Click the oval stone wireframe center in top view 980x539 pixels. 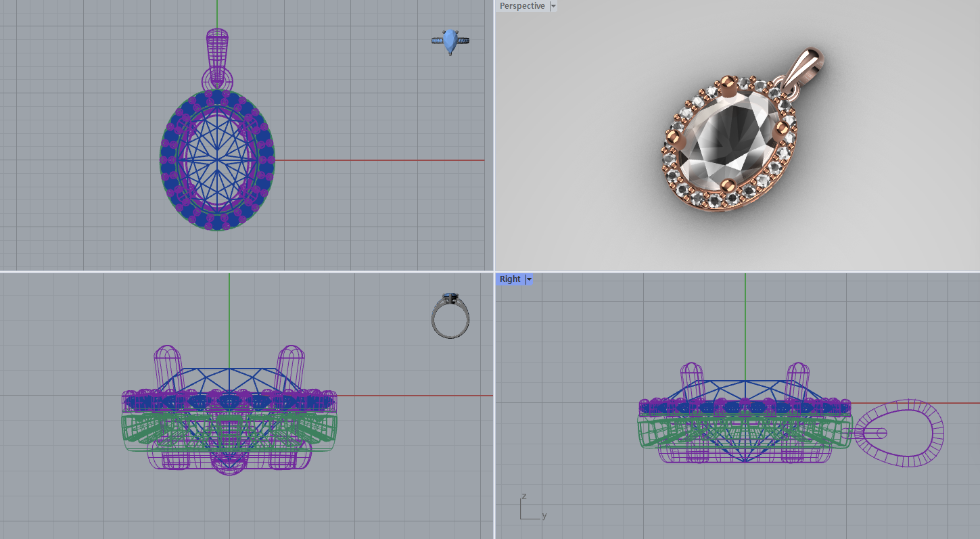[x=218, y=160]
